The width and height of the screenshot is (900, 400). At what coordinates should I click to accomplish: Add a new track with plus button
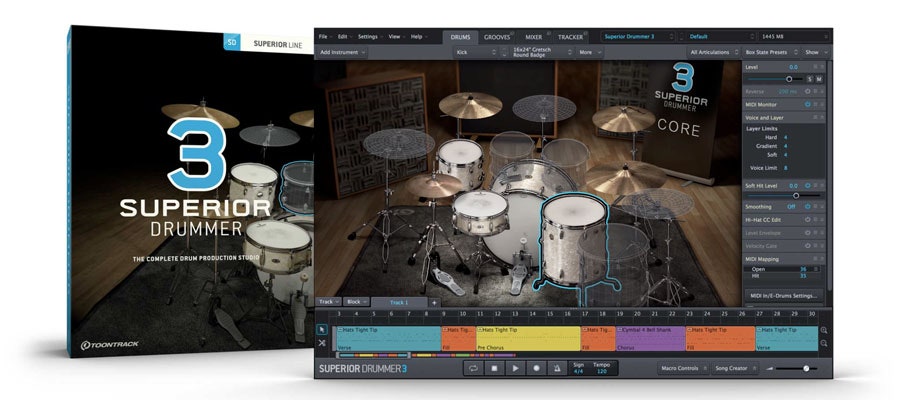(x=434, y=301)
